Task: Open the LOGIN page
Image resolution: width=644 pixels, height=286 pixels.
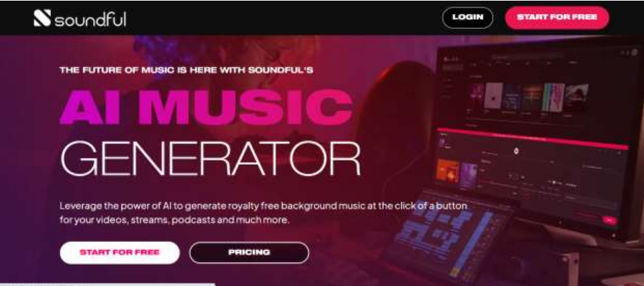Action: click(x=467, y=18)
